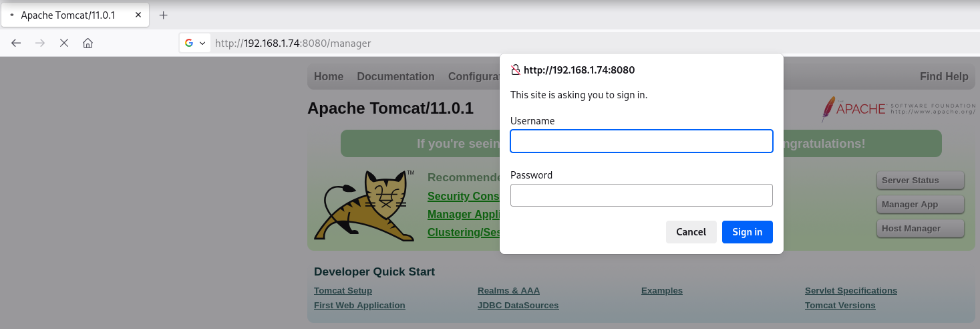Click the insecure connection lock icon
The height and width of the screenshot is (329, 980).
tap(515, 70)
